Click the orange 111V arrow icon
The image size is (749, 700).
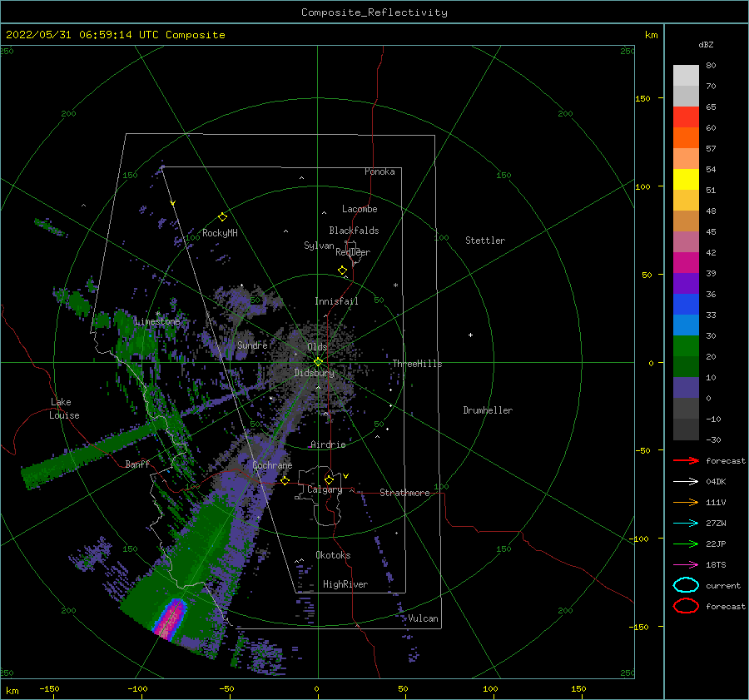tap(686, 502)
